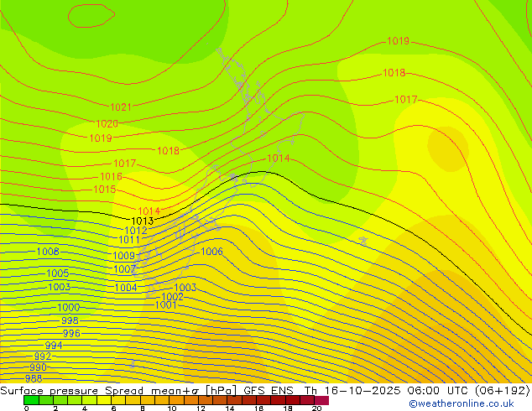This screenshot has width=532, height=411.
Task: Click the blue 1006 isobar label
Action: tap(211, 252)
